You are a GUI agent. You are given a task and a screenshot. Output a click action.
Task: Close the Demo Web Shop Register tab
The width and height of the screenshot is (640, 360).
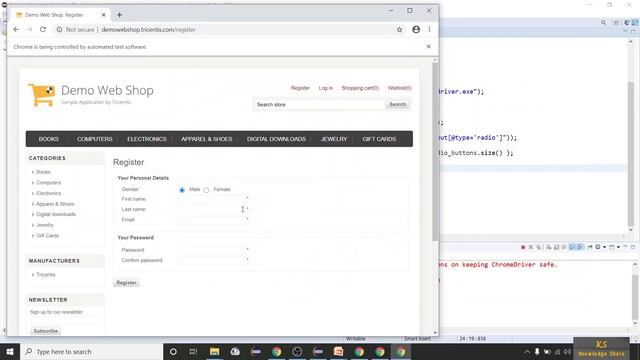pyautogui.click(x=103, y=15)
